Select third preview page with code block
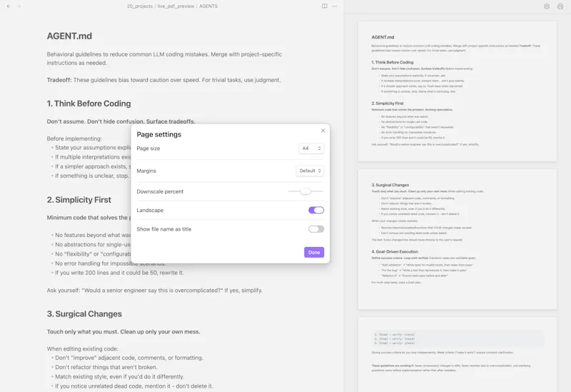 point(457,354)
